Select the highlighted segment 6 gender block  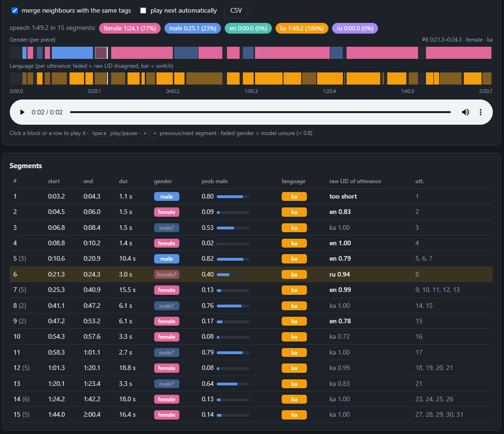pos(101,53)
